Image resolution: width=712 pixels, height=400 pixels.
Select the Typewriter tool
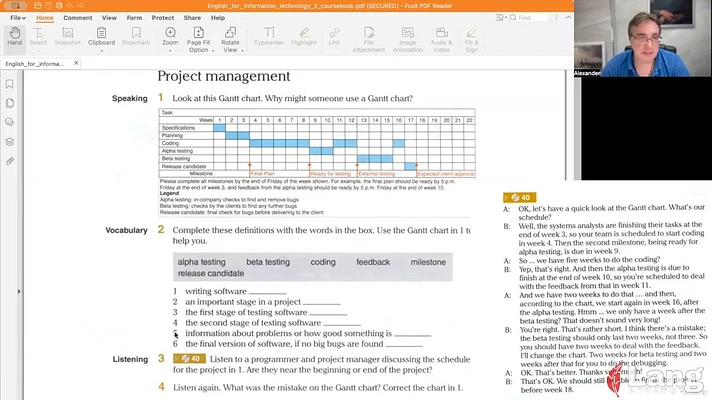pyautogui.click(x=269, y=36)
